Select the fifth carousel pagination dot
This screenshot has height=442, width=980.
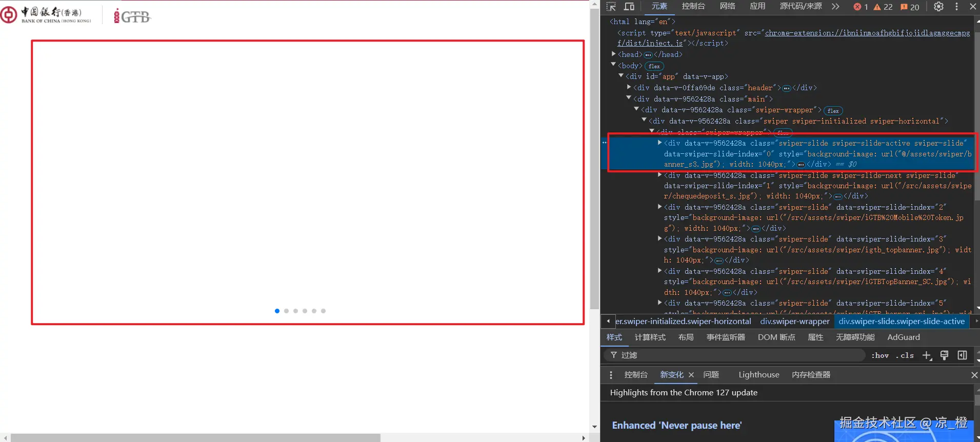click(314, 311)
